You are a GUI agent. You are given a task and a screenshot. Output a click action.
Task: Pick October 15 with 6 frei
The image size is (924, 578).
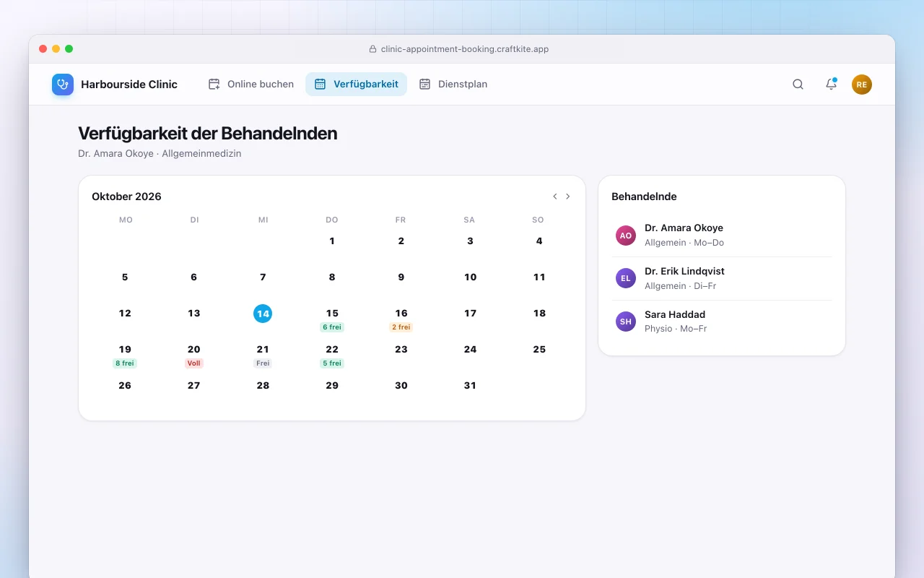tap(332, 319)
